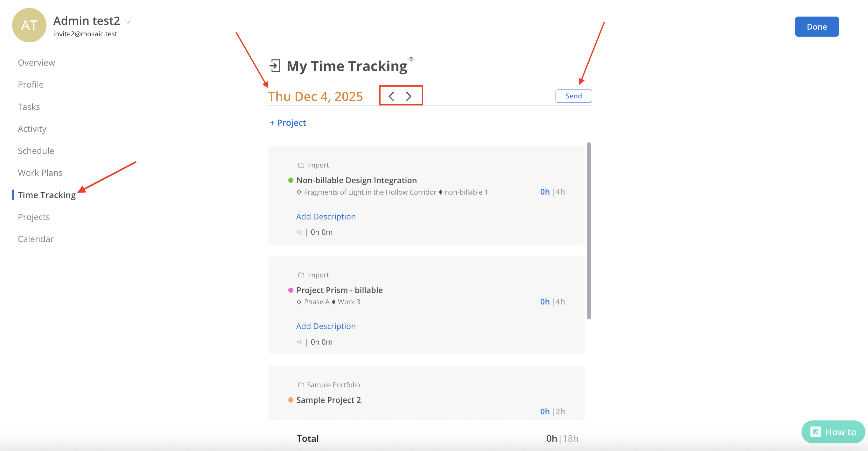This screenshot has width=868, height=451.
Task: Click the Import folder icon above Project Prism
Action: point(301,275)
